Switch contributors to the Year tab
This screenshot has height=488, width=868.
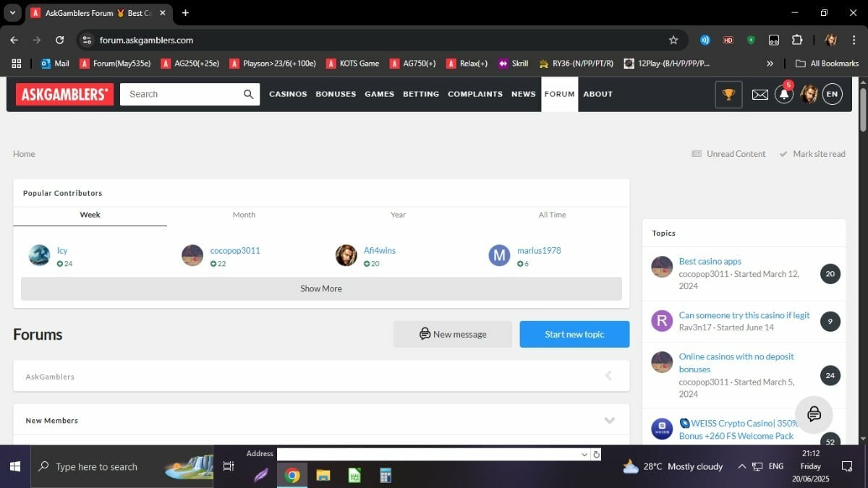pyautogui.click(x=398, y=215)
